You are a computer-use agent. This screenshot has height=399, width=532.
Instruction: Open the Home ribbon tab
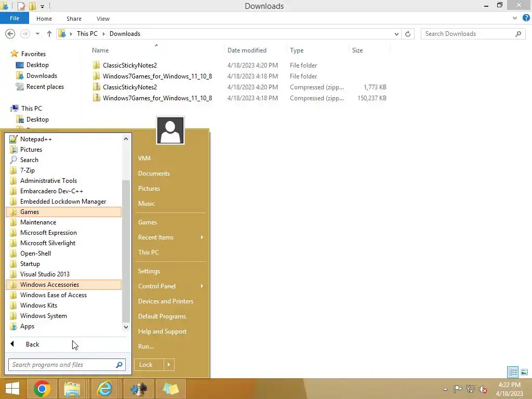[x=44, y=19]
